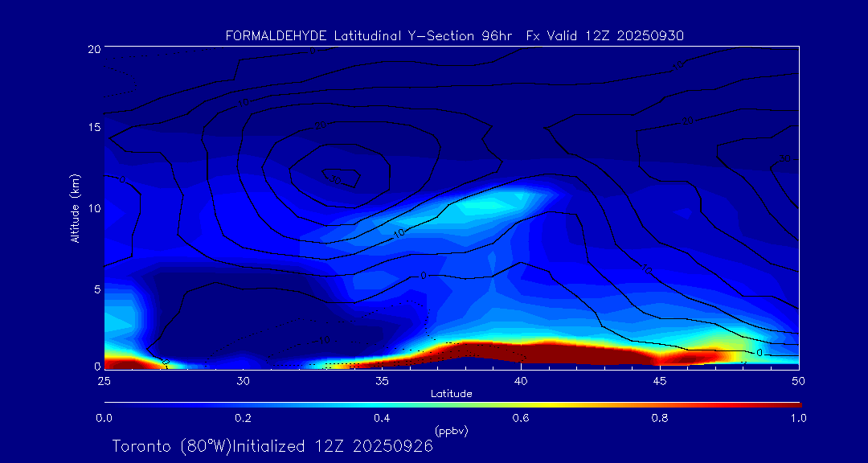Viewport: 868px width, 463px height.
Task: Click the Altitude (km) axis label
Action: (x=75, y=207)
